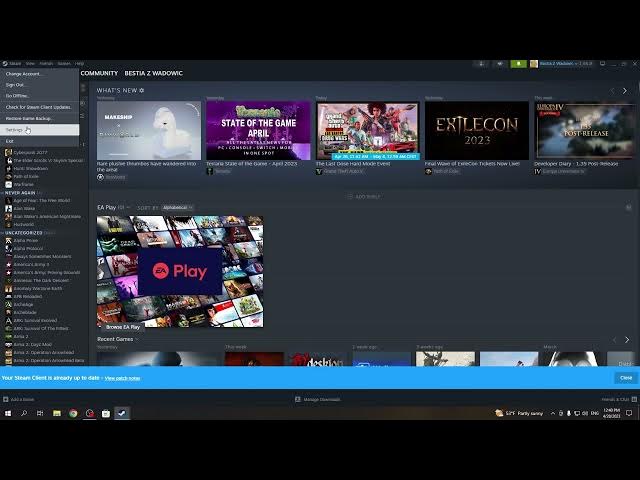The height and width of the screenshot is (480, 640).
Task: Open Settings from the Steam menu
Action: click(x=39, y=130)
